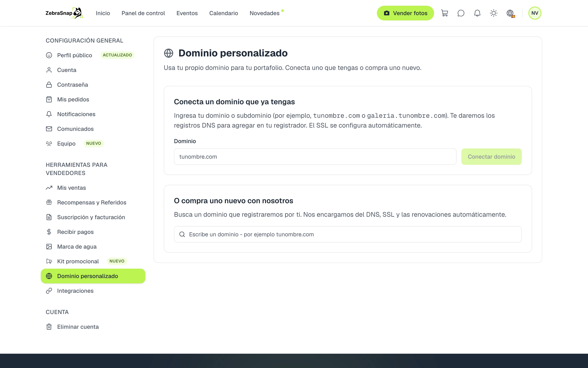Click the Conectar dominio button
The width and height of the screenshot is (588, 368).
click(491, 157)
